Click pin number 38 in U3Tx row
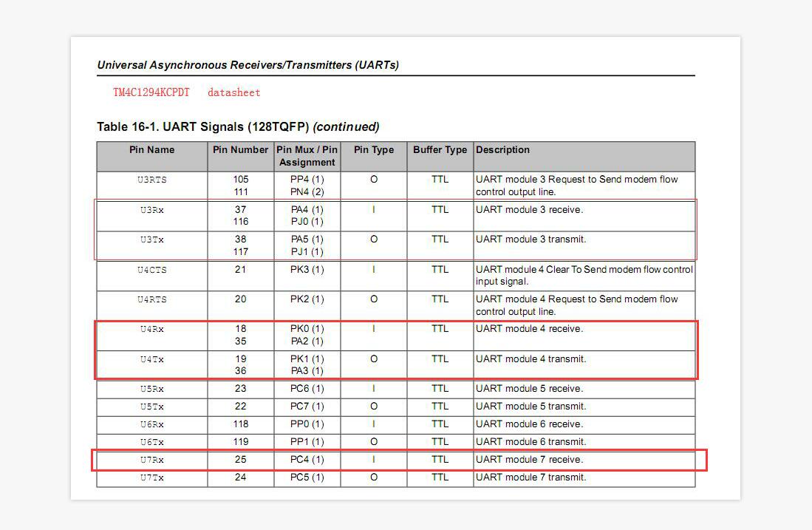 coord(241,239)
